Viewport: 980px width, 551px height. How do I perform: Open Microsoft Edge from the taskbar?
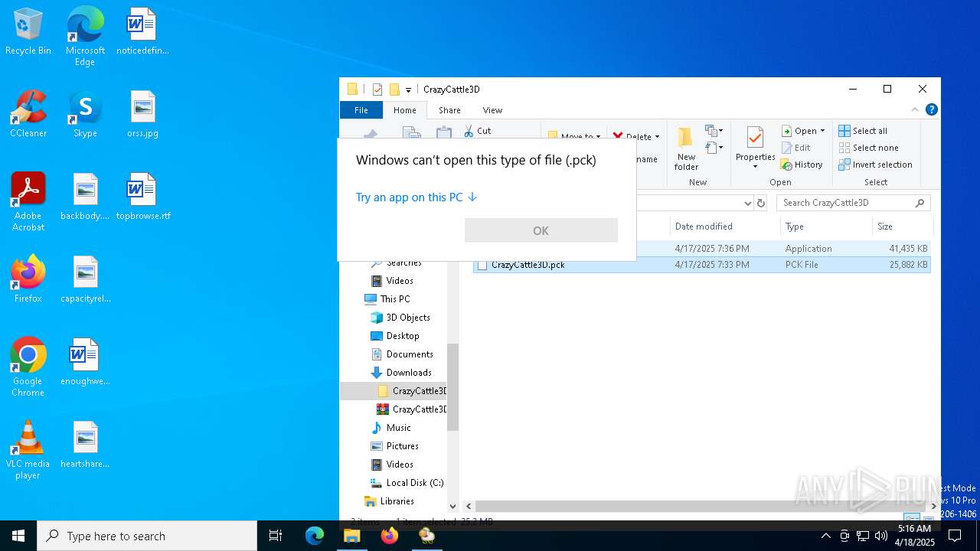pos(315,536)
